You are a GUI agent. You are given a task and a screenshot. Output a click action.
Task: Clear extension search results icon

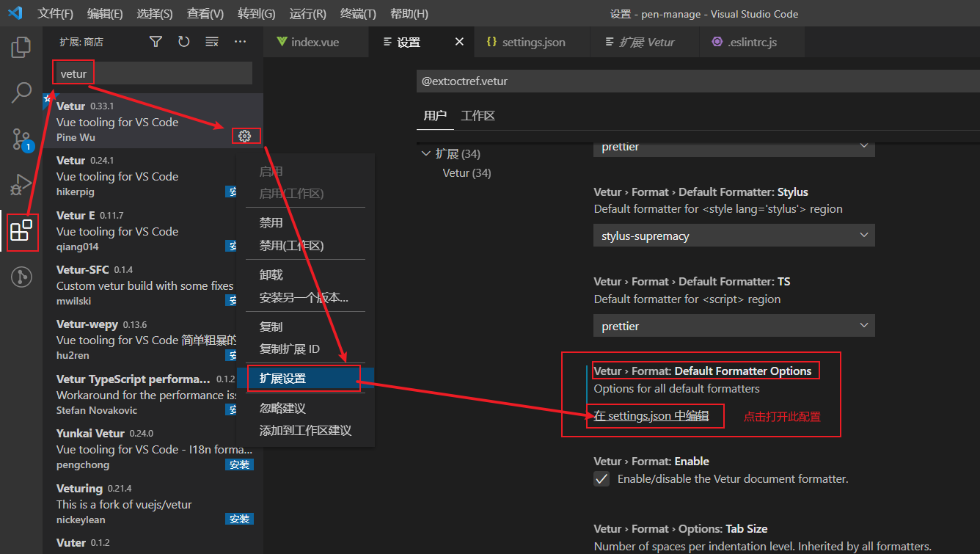[211, 42]
